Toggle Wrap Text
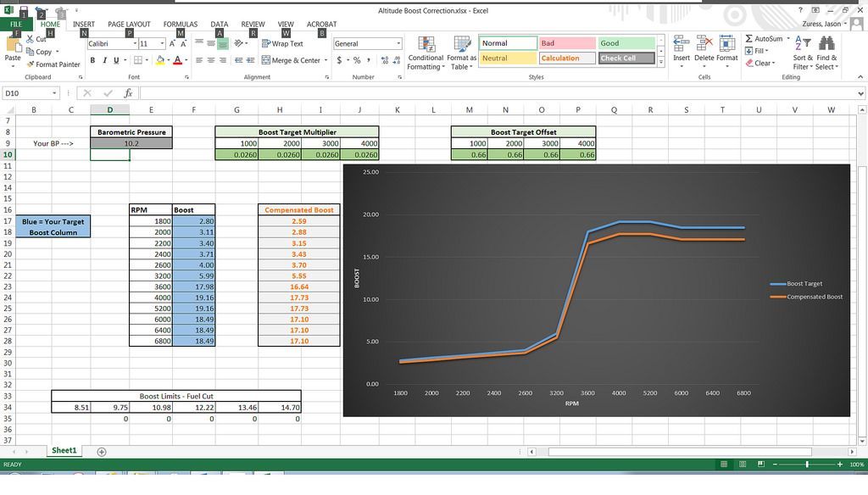Viewport: 868px width, 495px height. (x=282, y=43)
